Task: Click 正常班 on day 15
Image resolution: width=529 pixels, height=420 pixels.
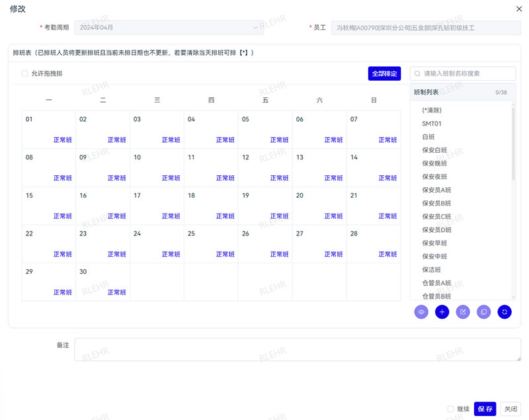Action: pyautogui.click(x=62, y=216)
